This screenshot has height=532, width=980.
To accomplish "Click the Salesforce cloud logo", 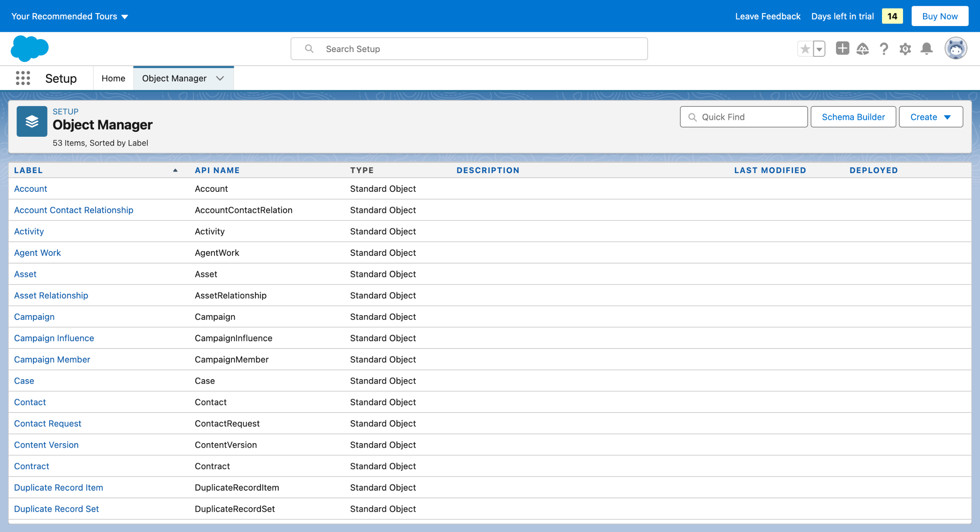I will (x=30, y=49).
